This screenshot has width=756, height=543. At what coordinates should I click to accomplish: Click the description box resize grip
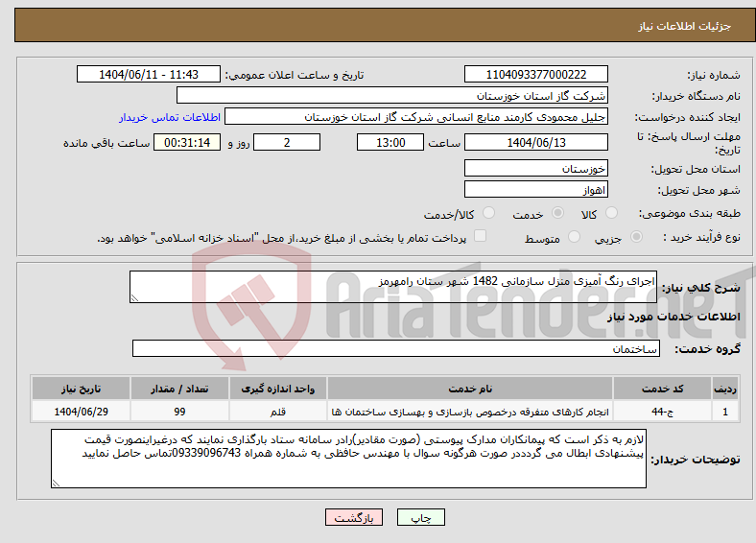134,298
